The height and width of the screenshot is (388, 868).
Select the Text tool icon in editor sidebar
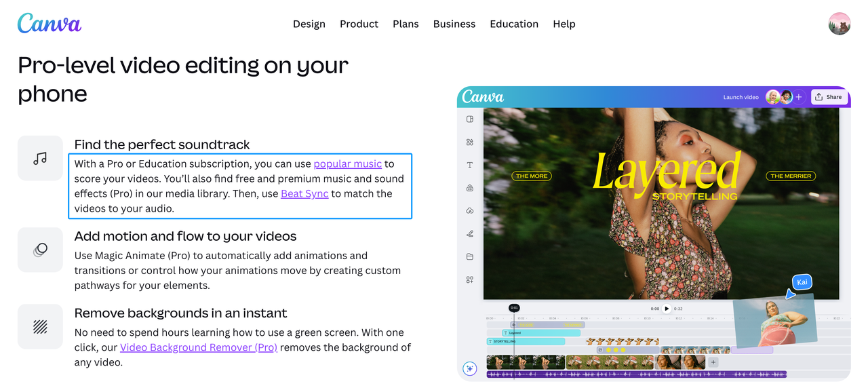pos(470,166)
